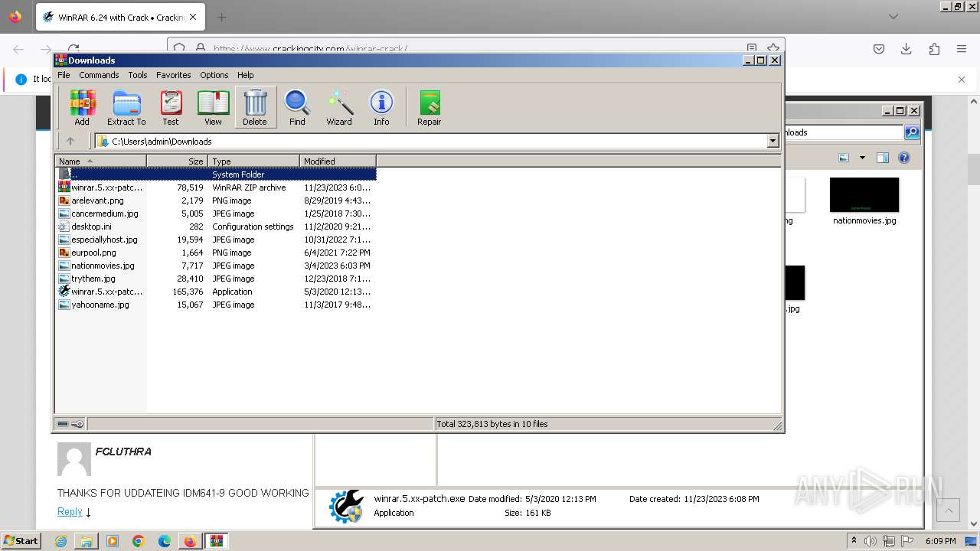Select the winrar.5.xx-patch ZIP archive row
The height and width of the screenshot is (551, 980).
point(217,187)
